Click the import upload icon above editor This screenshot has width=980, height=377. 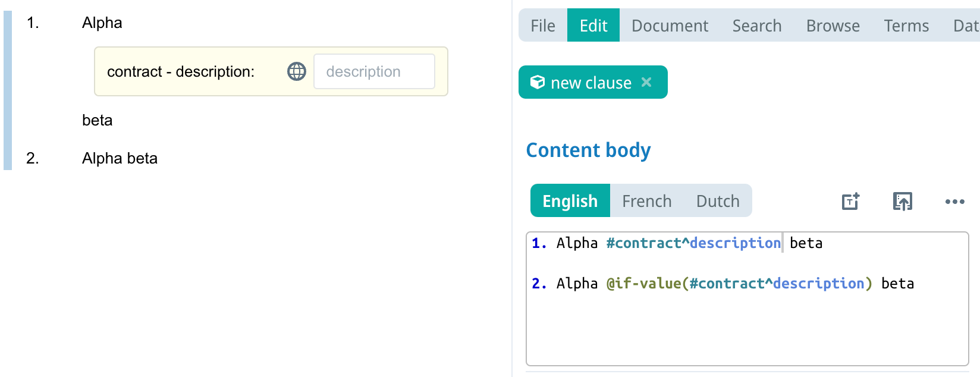902,201
